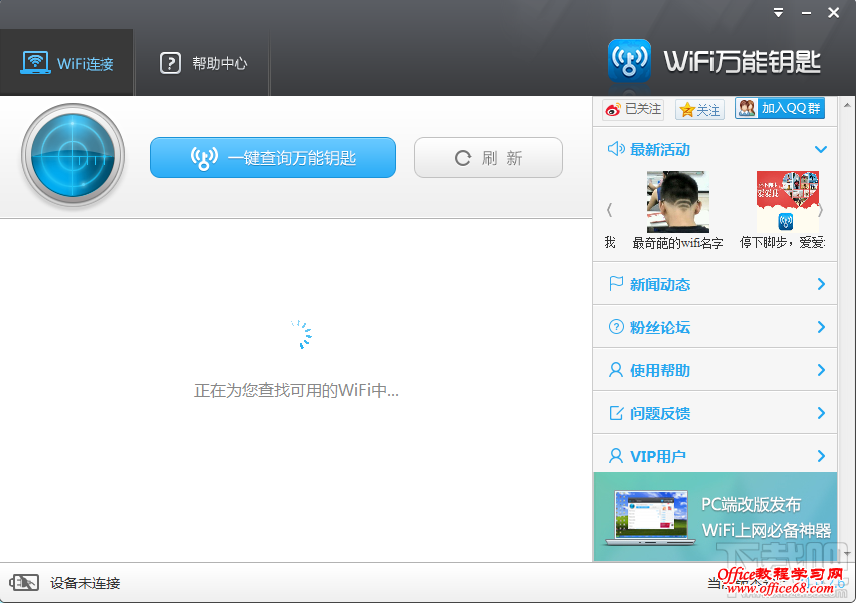
Task: Open the 停下脚步，爱爱 activity thumbnail
Action: pyautogui.click(x=789, y=200)
